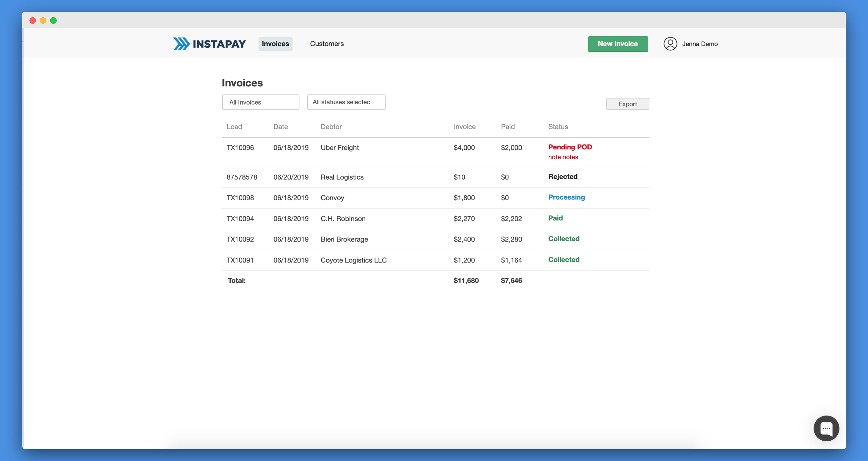Click the $1,800 invoice amount
Viewport: 868px width, 461px height.
(464, 198)
